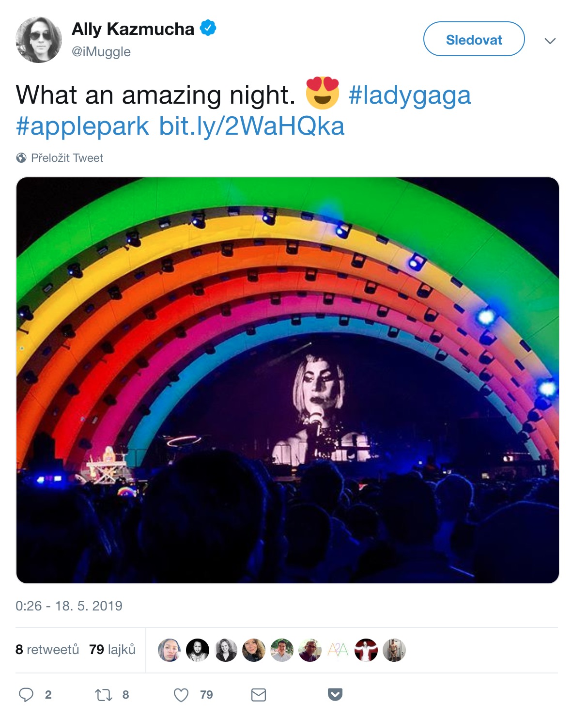Retweet the tweet

(104, 695)
